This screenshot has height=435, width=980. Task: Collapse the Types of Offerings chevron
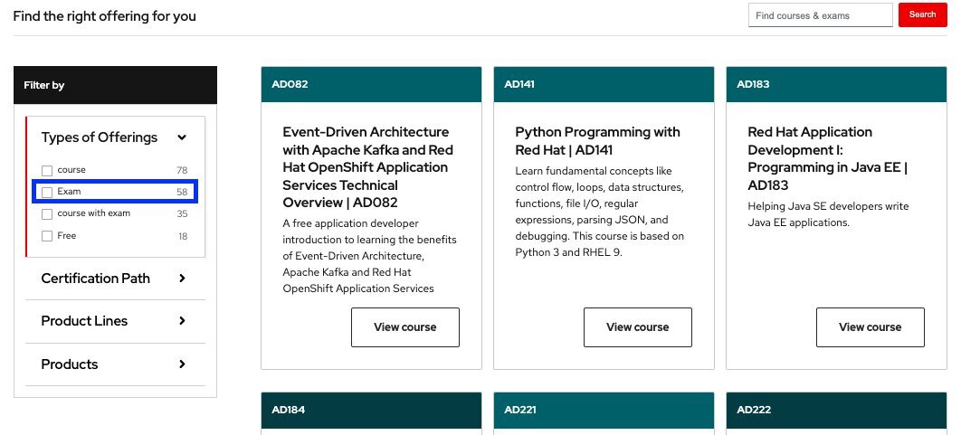(182, 137)
